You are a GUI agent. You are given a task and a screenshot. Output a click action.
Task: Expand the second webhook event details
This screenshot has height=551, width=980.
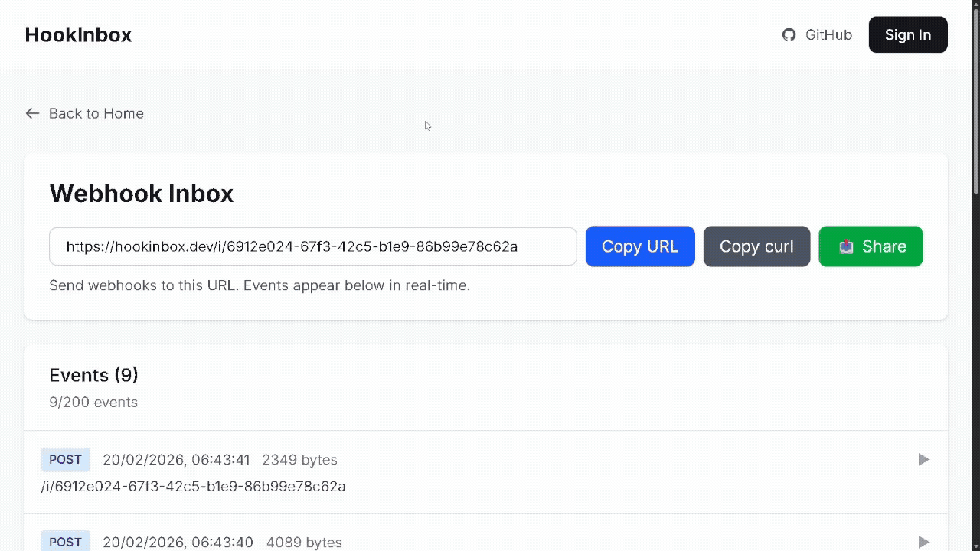(x=923, y=541)
